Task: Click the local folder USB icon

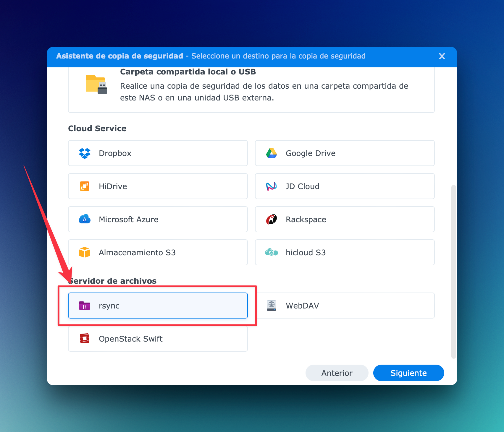Action: [96, 85]
